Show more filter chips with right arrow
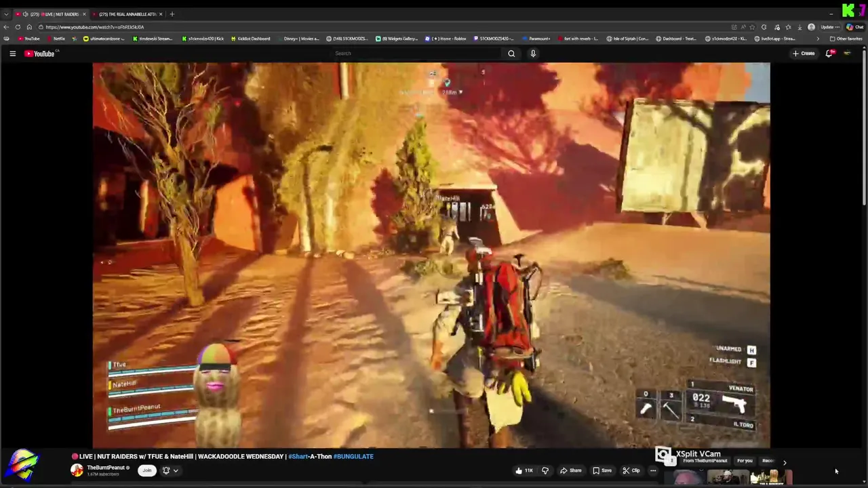This screenshot has width=868, height=488. [x=785, y=462]
